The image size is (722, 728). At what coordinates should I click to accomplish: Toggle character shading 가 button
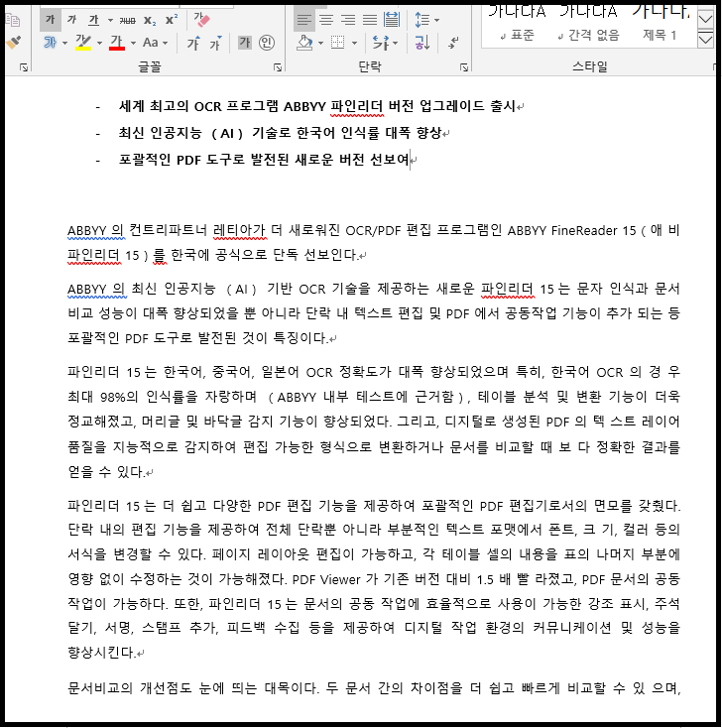pyautogui.click(x=244, y=43)
